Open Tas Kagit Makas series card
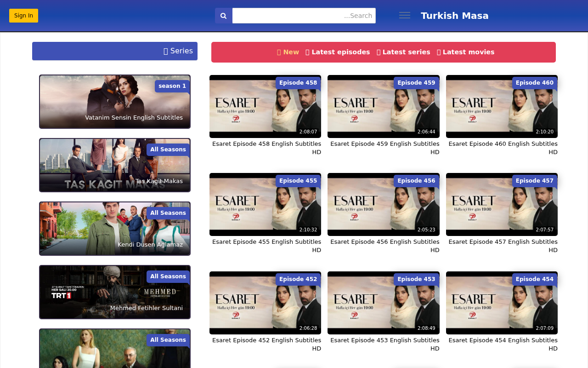The image size is (588, 368). (115, 165)
